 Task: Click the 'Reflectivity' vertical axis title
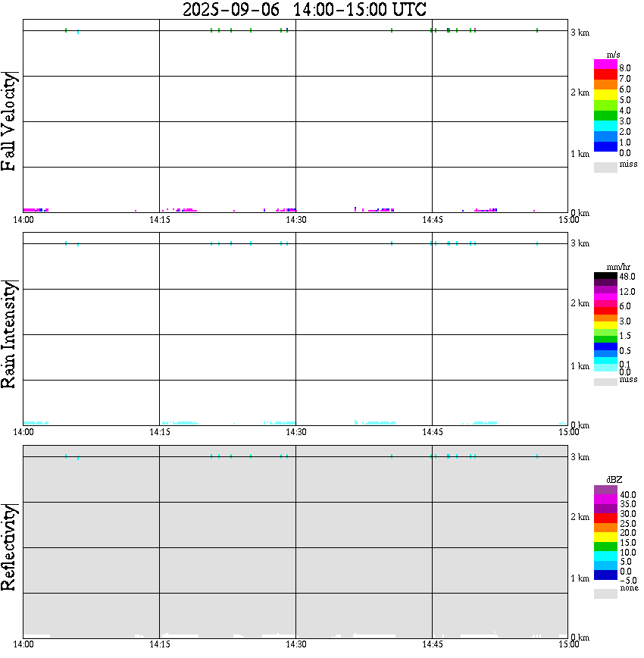(8, 547)
